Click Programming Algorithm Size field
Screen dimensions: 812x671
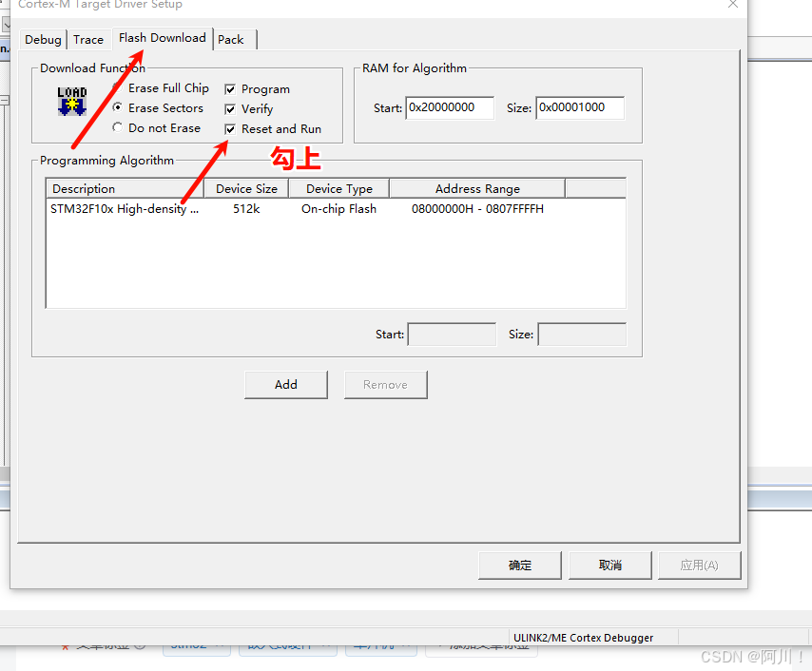pos(582,335)
